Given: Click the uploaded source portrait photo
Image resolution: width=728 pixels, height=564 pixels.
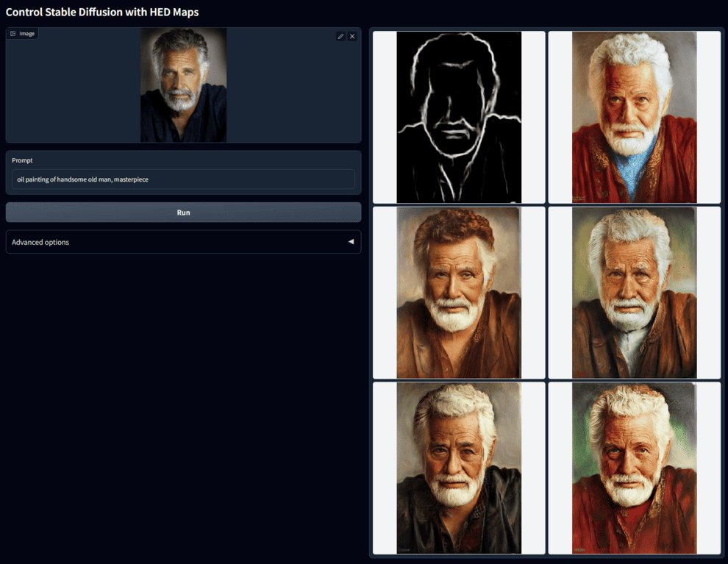Looking at the screenshot, I should point(183,85).
